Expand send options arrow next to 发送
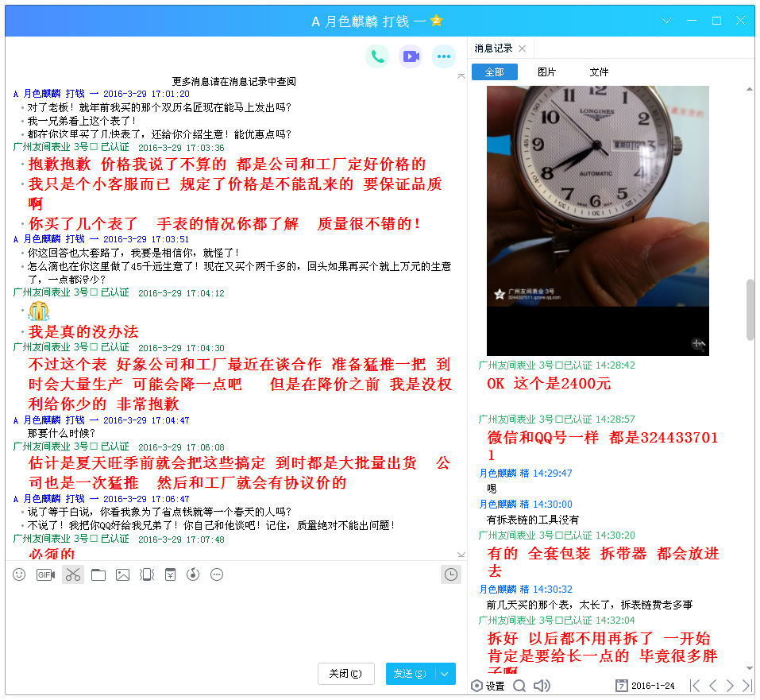Viewport: 760px width, 700px height. (445, 675)
